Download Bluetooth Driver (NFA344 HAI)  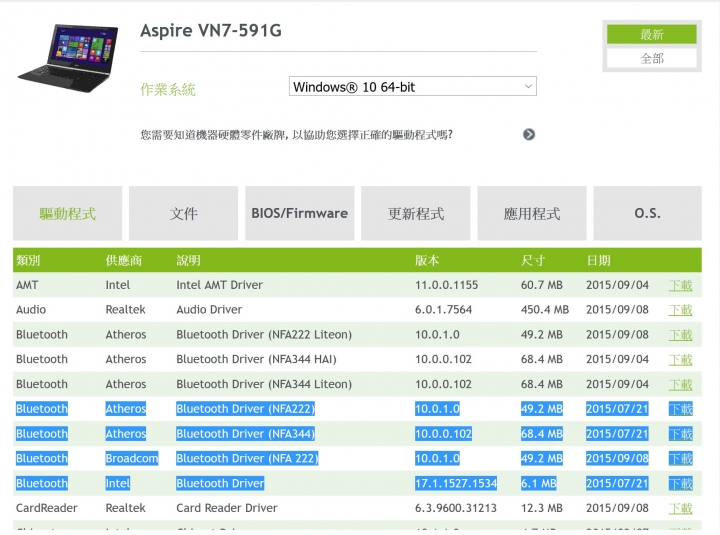680,360
